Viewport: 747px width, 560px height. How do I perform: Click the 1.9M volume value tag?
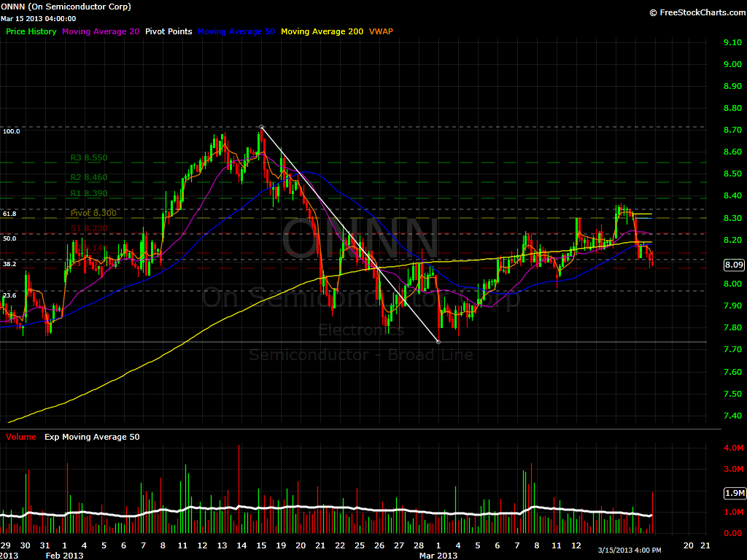732,494
